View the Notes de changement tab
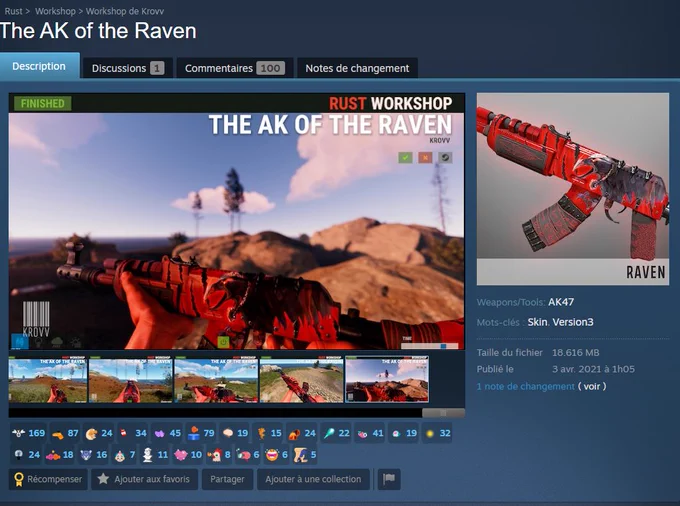680x506 pixels. (357, 68)
